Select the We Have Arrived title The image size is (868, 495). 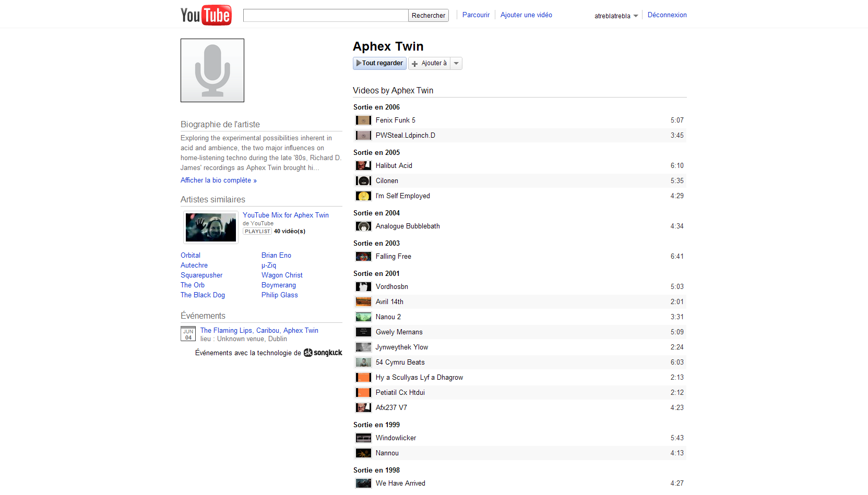(x=400, y=484)
